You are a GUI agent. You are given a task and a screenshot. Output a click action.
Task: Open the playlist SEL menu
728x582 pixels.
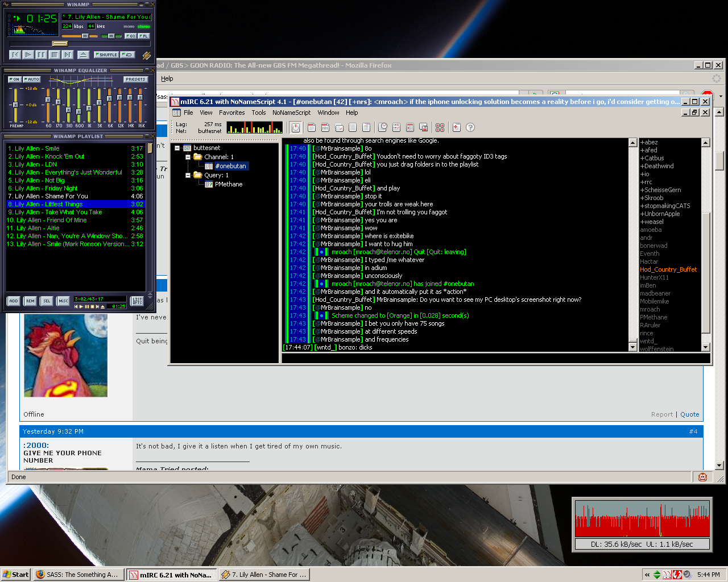(47, 301)
